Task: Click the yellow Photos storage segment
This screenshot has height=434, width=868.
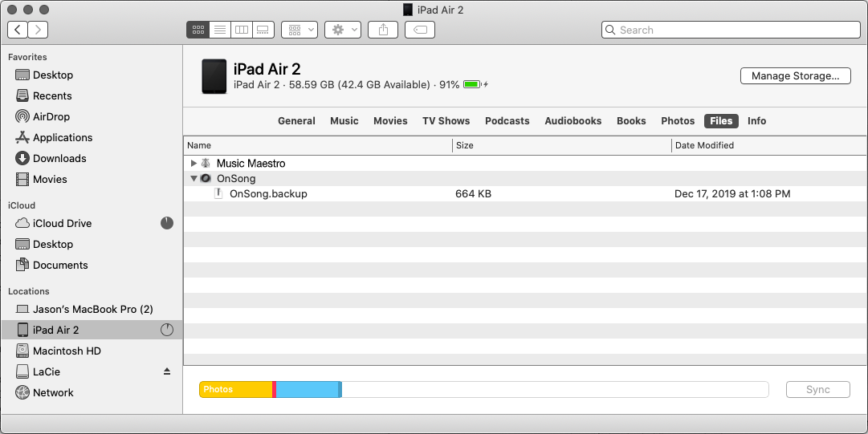Action: (236, 389)
